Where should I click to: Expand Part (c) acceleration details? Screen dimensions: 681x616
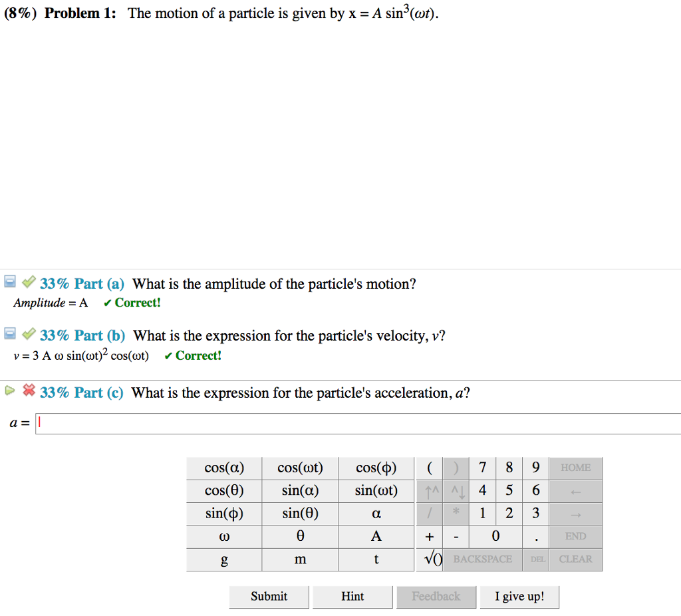pos(9,391)
